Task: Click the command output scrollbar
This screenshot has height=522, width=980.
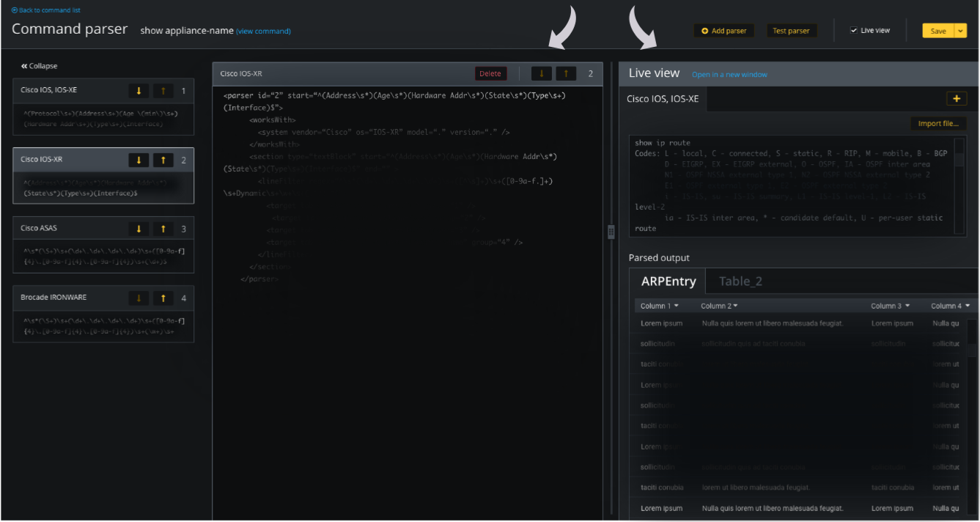Action: click(x=959, y=185)
